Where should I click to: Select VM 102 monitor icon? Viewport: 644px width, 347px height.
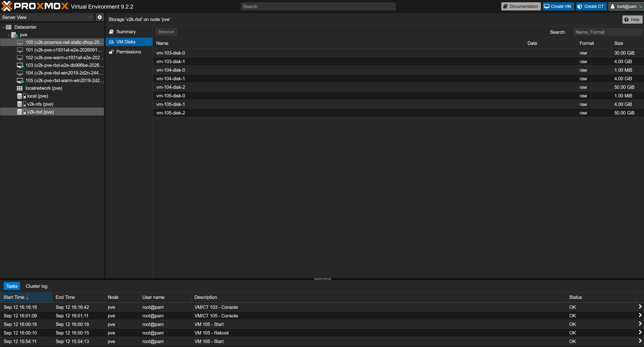pyautogui.click(x=20, y=58)
